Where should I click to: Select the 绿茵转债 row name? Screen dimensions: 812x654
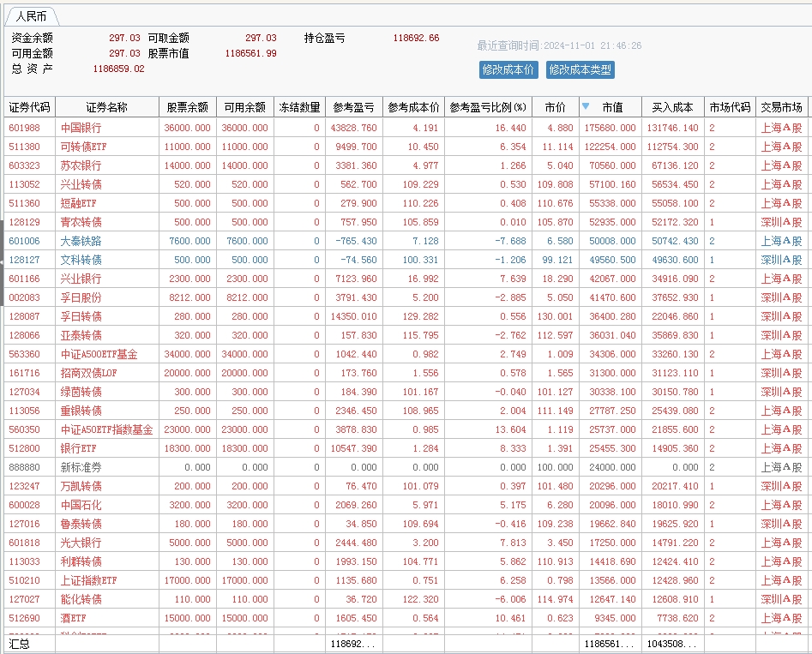(x=81, y=392)
